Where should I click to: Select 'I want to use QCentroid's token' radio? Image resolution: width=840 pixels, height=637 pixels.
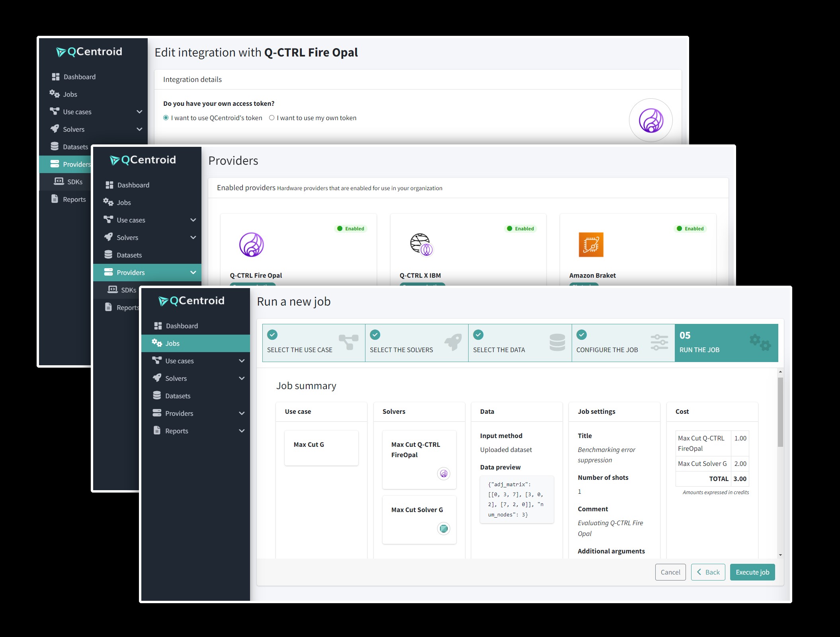coord(166,118)
